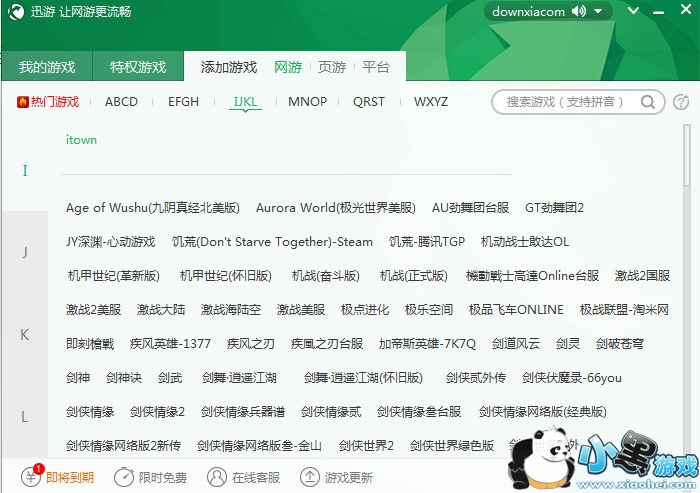Select AU劲舞团台服 game
700x493 pixels.
pyautogui.click(x=470, y=208)
